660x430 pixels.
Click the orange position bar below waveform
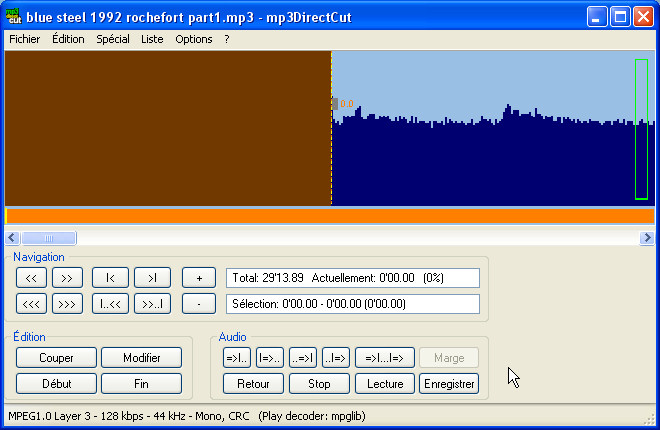click(330, 216)
